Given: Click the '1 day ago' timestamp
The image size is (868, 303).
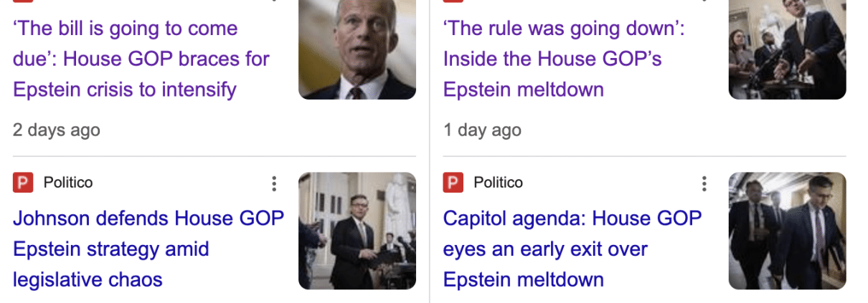Looking at the screenshot, I should tap(482, 130).
